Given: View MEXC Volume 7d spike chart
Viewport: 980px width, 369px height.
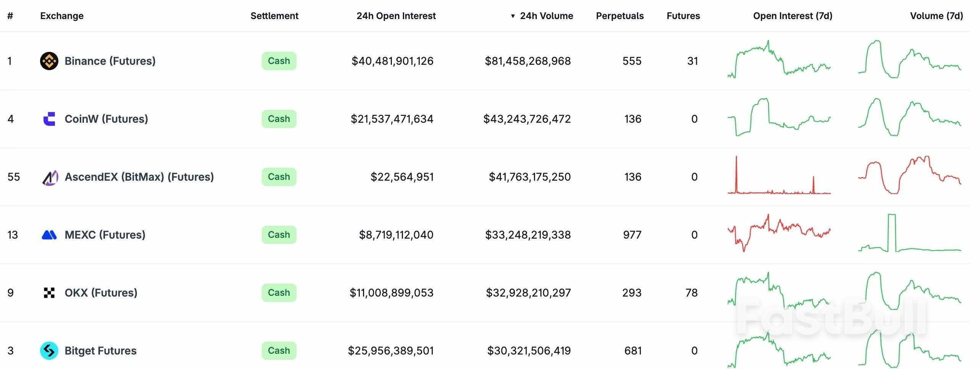Looking at the screenshot, I should (x=909, y=233).
